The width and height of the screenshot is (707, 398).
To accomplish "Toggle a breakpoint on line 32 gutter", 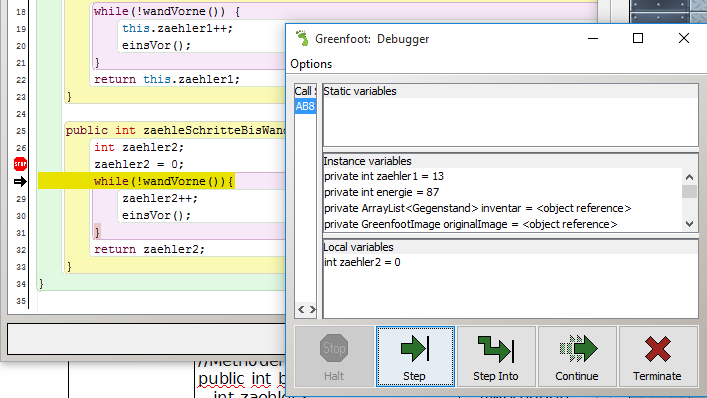I will point(21,250).
